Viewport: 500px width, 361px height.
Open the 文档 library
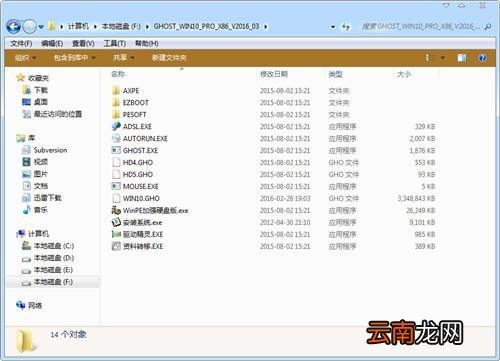[35, 186]
